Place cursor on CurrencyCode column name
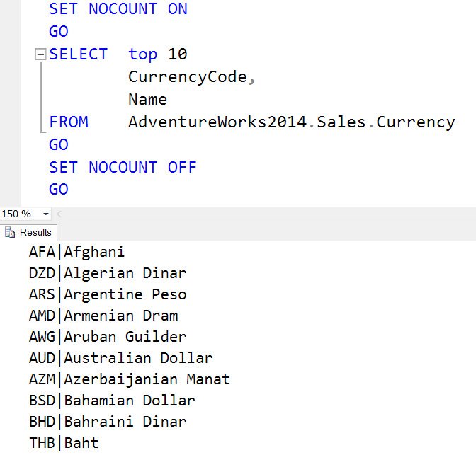Screen dimensions: 476x455 coord(187,77)
